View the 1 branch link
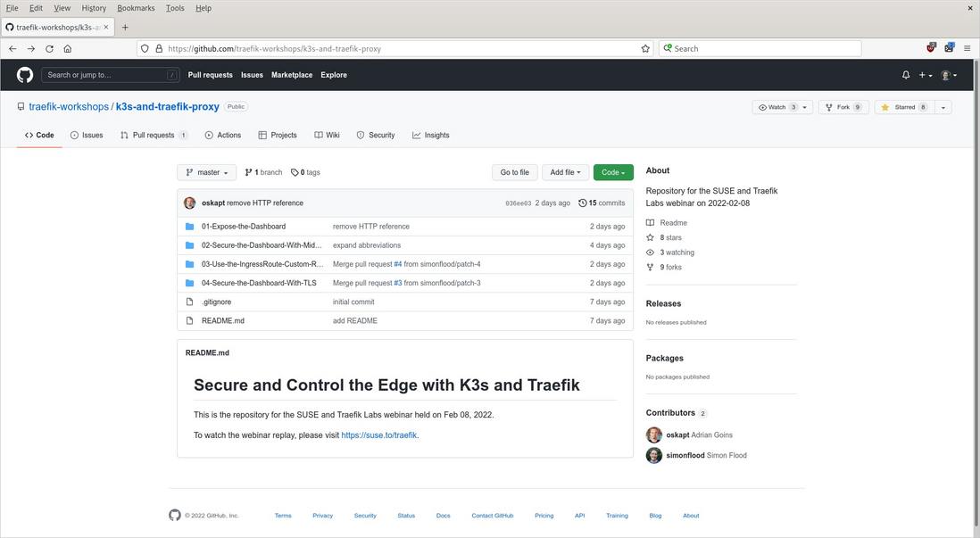 coord(263,172)
